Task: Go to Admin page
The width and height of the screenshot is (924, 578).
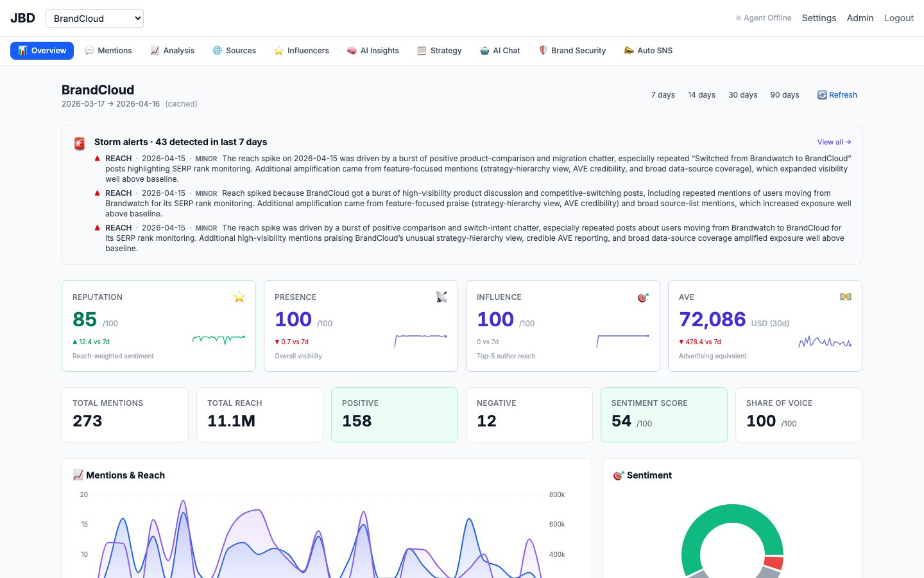Action: [x=860, y=18]
